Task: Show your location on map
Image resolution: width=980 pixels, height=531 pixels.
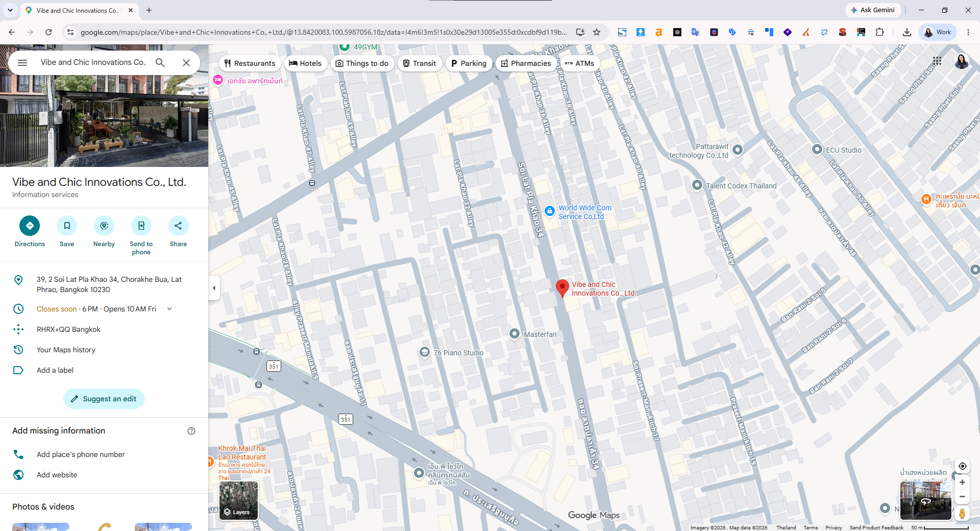Action: (962, 466)
